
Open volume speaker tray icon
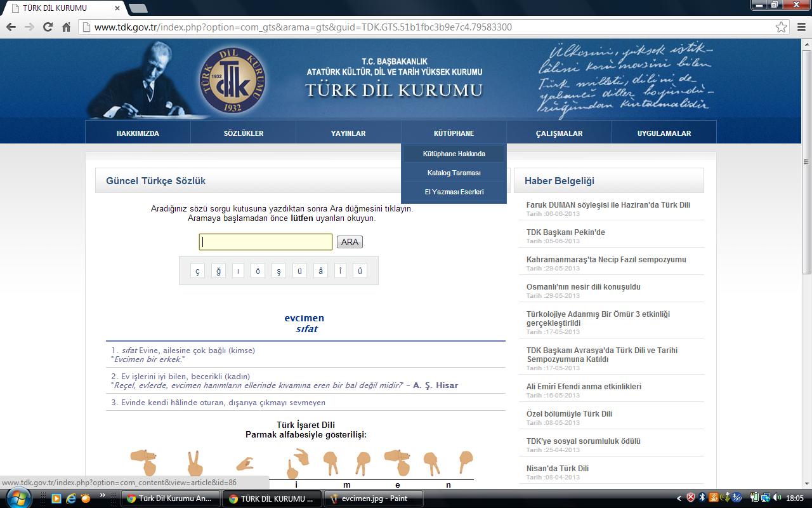coord(776,498)
